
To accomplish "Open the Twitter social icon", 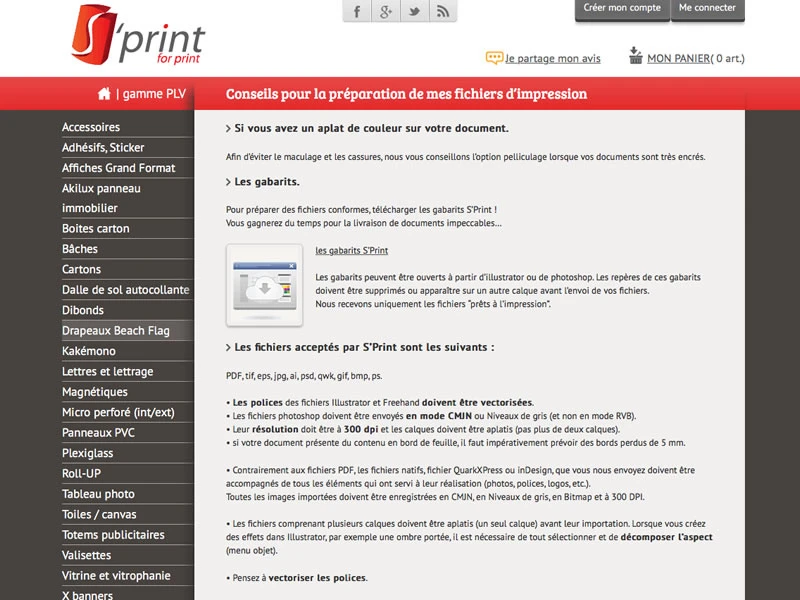I will [414, 11].
